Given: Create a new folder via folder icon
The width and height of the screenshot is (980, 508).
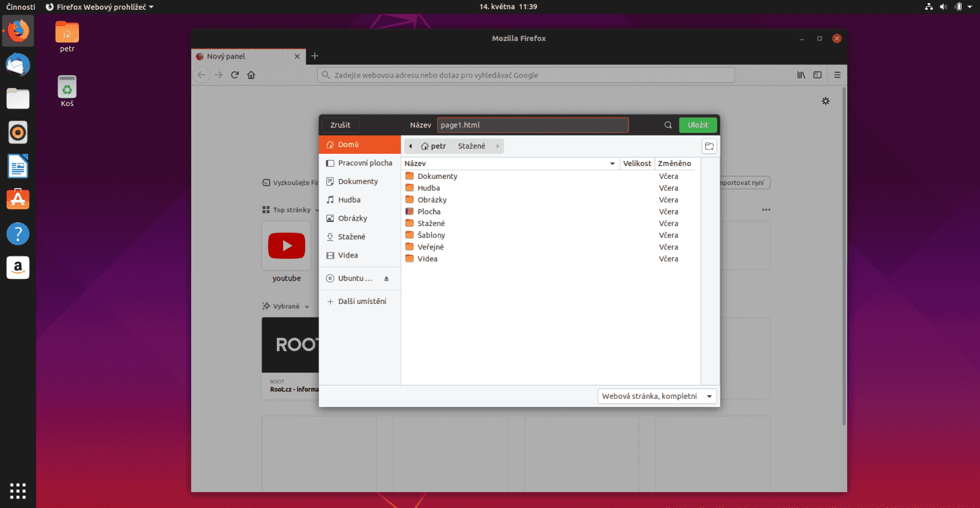Looking at the screenshot, I should pyautogui.click(x=709, y=146).
